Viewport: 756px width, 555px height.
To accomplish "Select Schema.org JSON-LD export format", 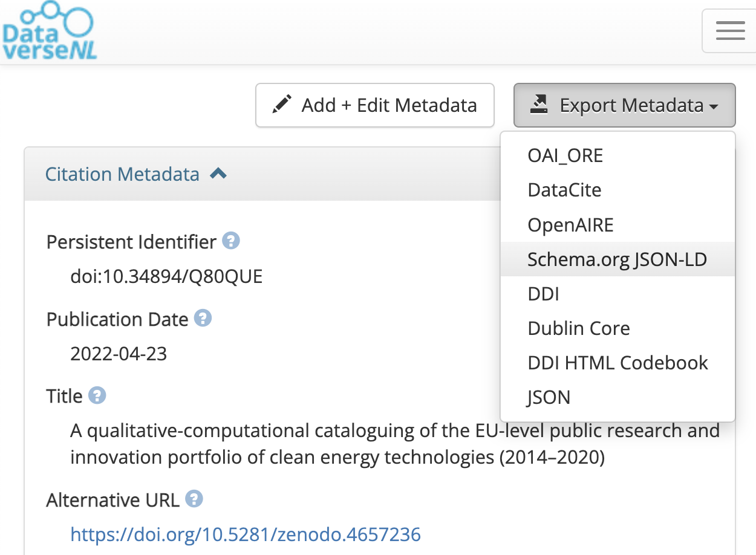I will pos(617,259).
